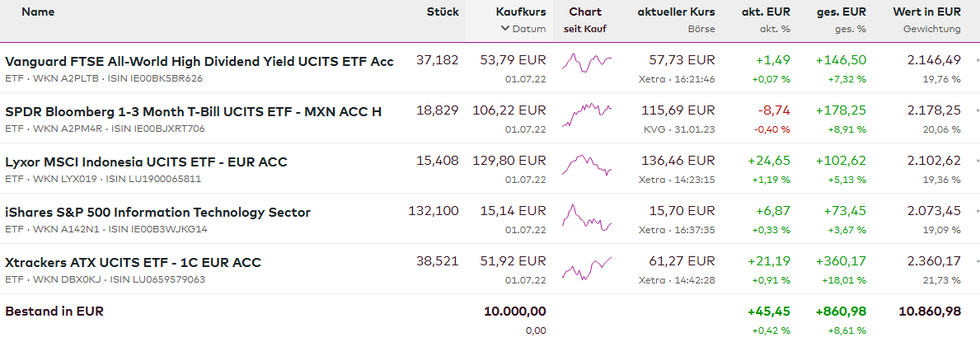Viewport: 980px width, 342px height.
Task: Sort by Wert in EUR header
Action: (926, 12)
